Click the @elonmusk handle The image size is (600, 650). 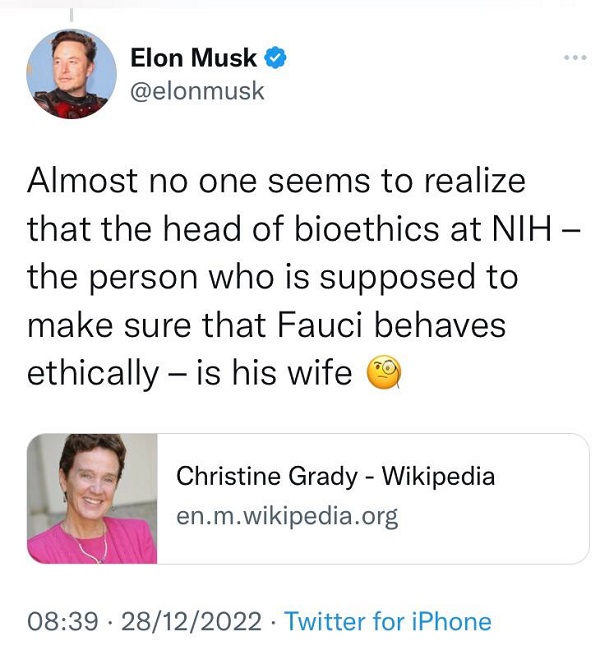click(197, 91)
